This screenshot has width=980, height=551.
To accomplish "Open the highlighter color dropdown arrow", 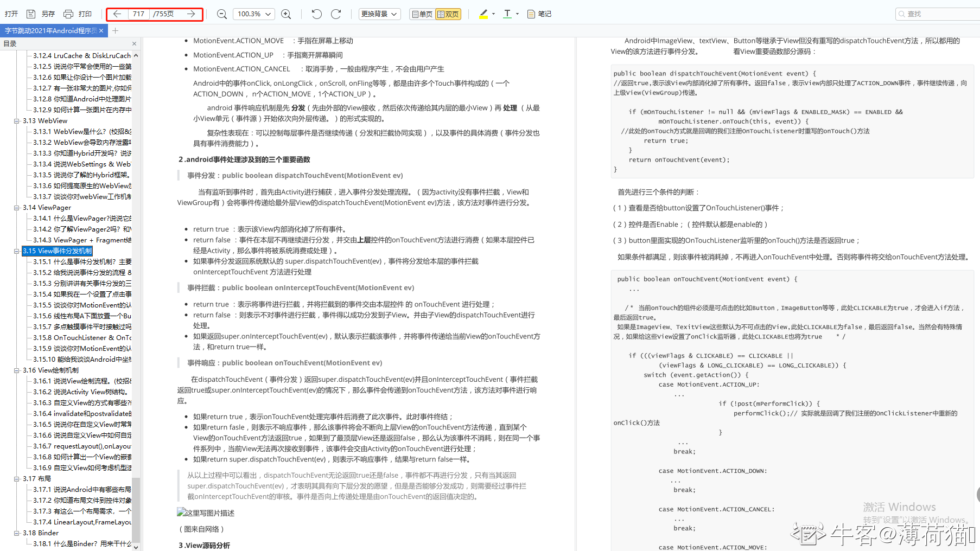I will pyautogui.click(x=493, y=14).
